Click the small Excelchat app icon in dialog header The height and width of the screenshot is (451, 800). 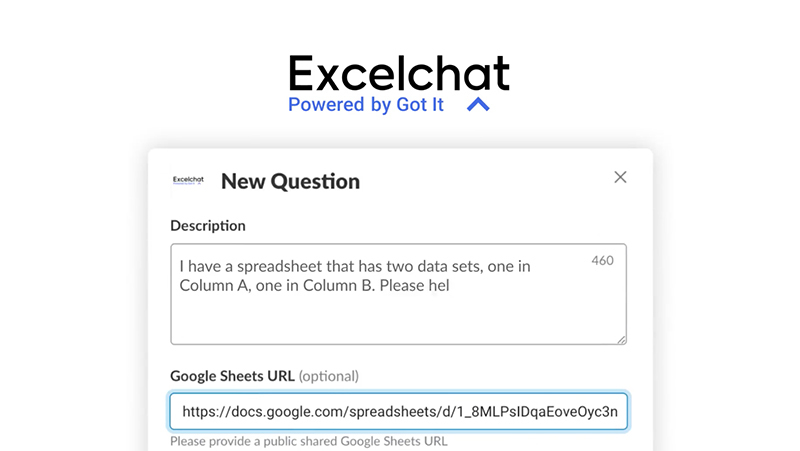pos(188,180)
